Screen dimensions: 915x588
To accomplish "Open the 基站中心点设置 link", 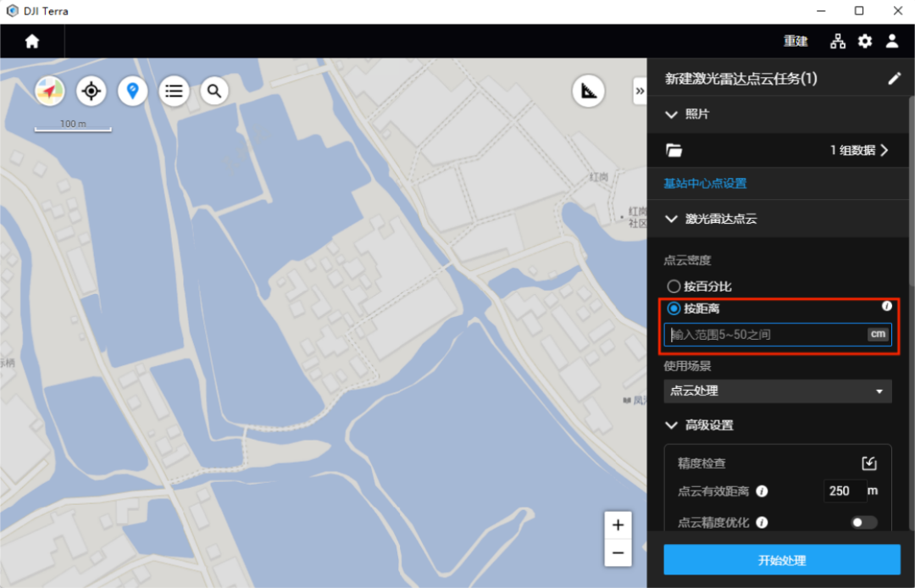I will (705, 183).
